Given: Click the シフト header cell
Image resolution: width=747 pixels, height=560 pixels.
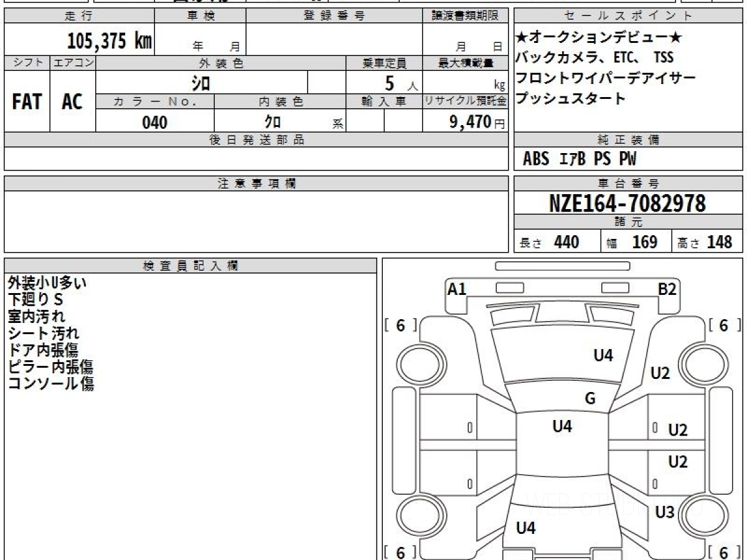Looking at the screenshot, I should coord(27,63).
